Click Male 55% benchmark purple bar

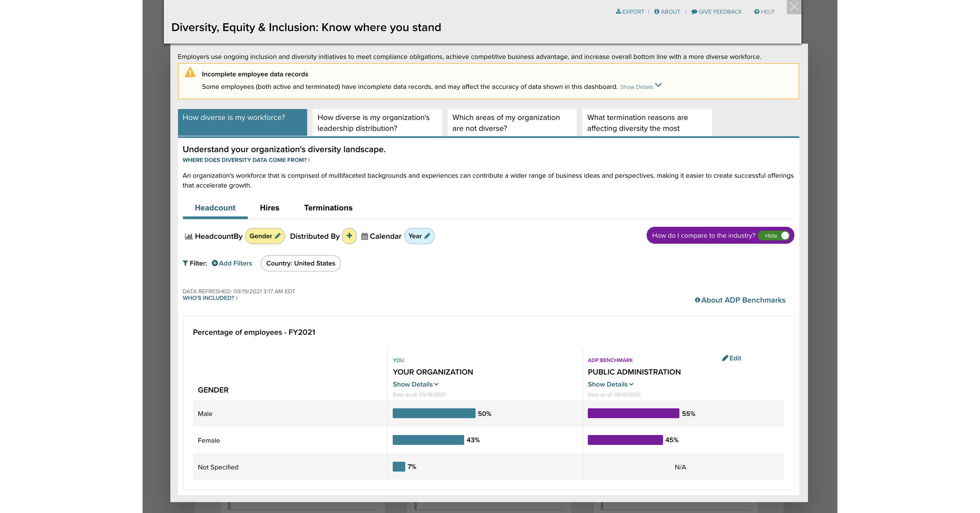click(x=633, y=413)
